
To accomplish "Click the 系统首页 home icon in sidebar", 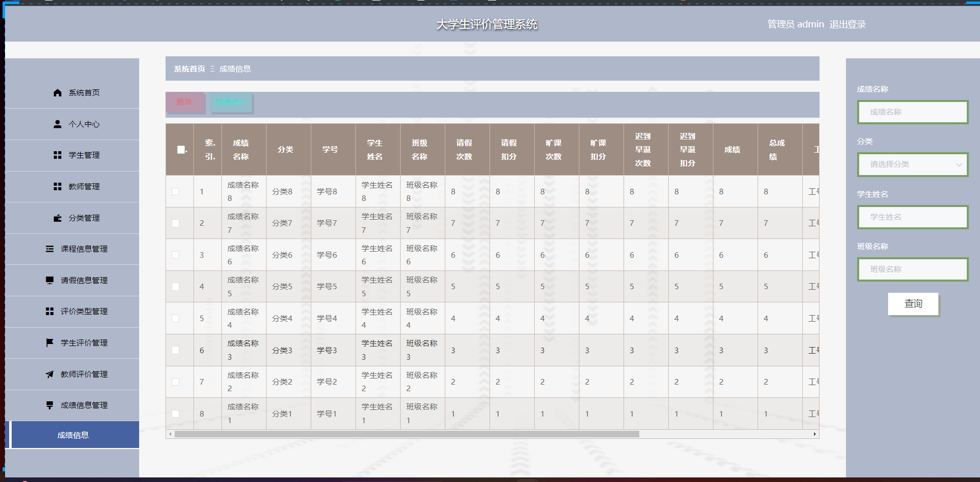I will [x=57, y=93].
